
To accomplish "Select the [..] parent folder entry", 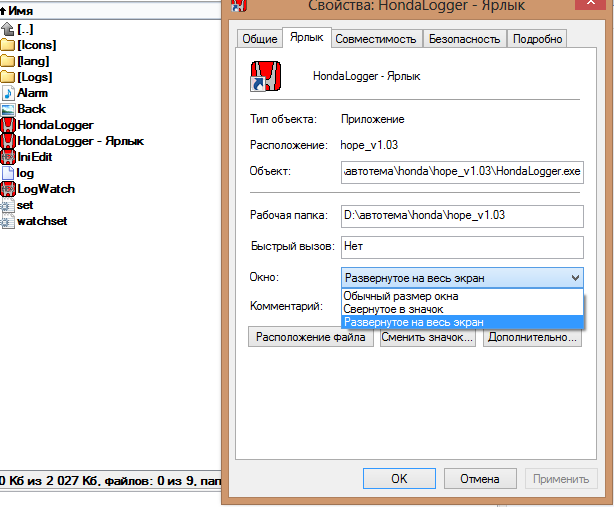I will [25, 29].
